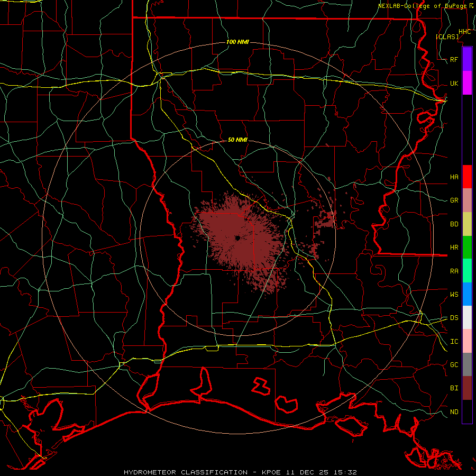Click the red HA legend swatch

[467, 177]
